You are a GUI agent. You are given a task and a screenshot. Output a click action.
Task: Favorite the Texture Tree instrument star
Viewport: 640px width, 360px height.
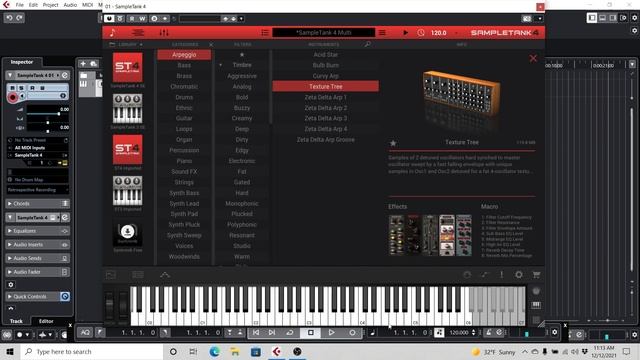tap(393, 143)
